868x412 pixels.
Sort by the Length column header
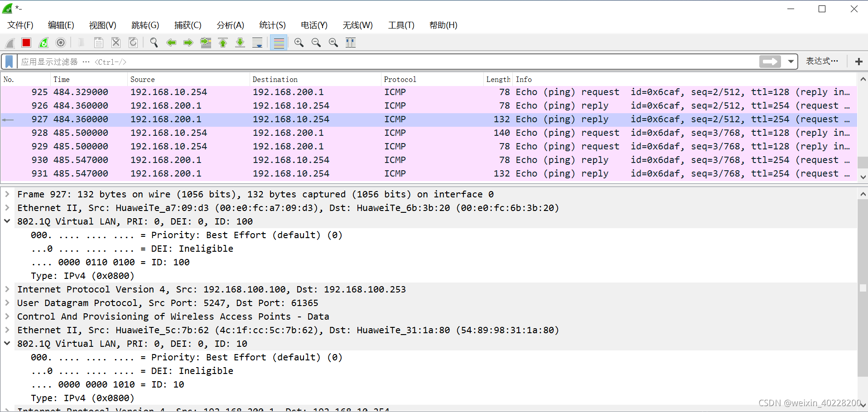[x=498, y=80]
